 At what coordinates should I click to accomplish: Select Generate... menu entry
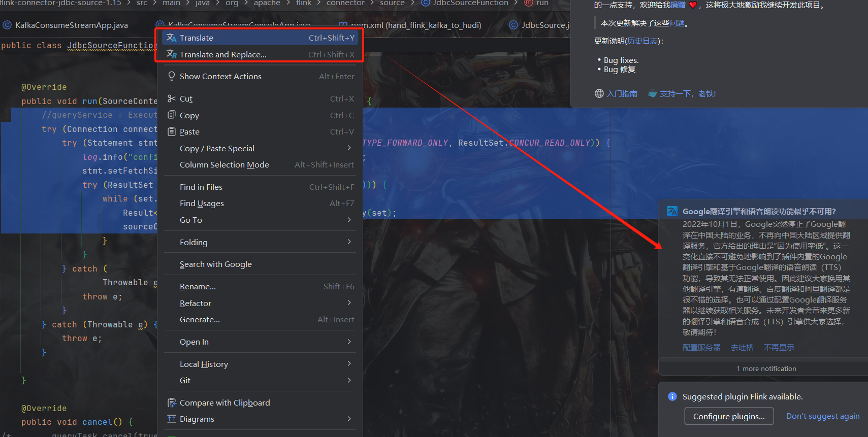pos(261,319)
